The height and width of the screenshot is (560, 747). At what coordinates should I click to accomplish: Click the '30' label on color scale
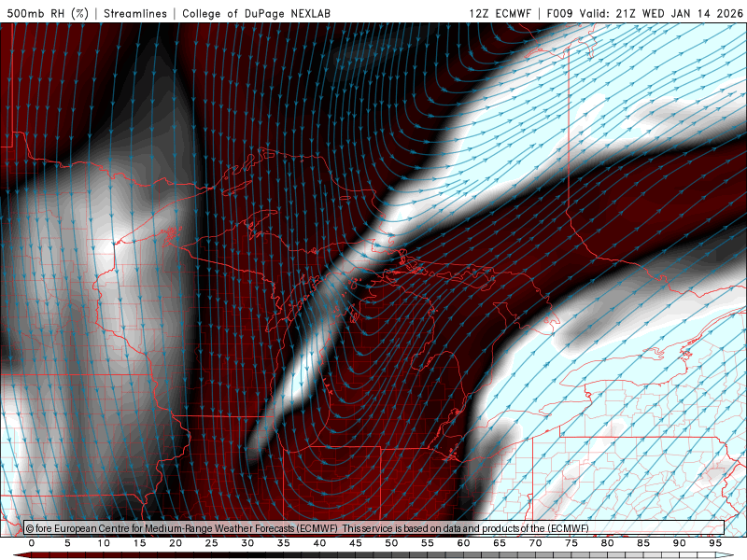(x=247, y=543)
